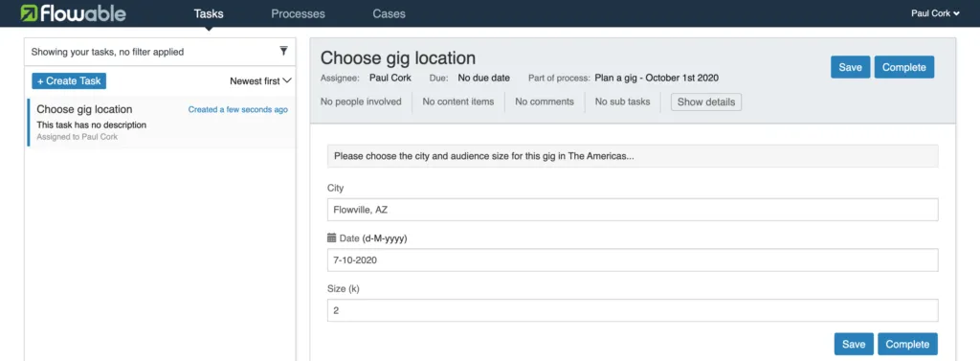Click the bottom Complete button
Image resolution: width=980 pixels, height=361 pixels.
(907, 344)
